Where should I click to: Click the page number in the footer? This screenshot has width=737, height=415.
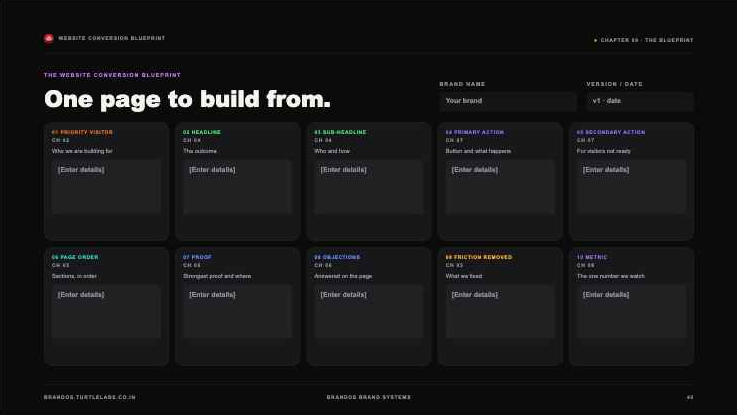(x=690, y=398)
